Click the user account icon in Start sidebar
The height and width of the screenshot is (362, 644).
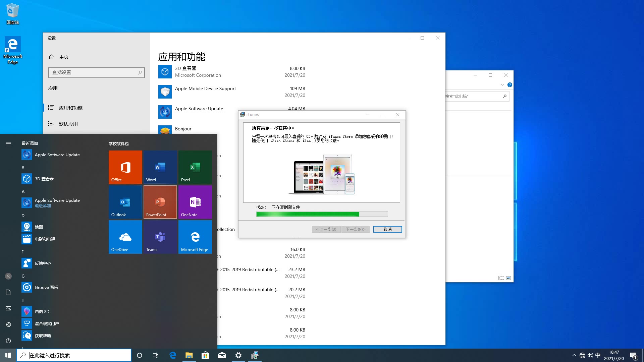coord(8,276)
